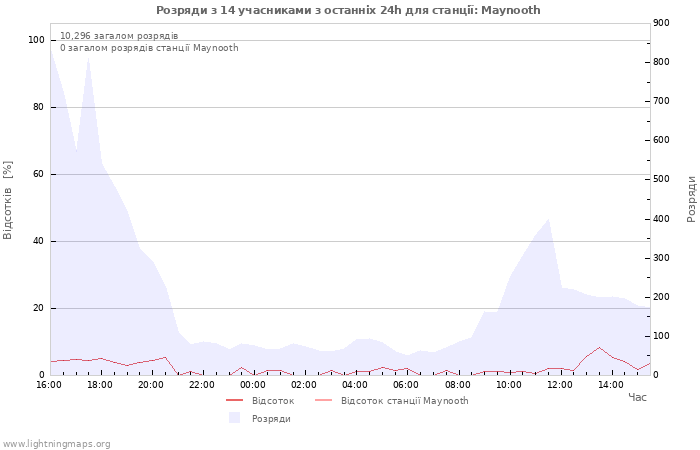700x450 pixels.
Task: Click the 16:00 time tick label
Action: coord(49,385)
